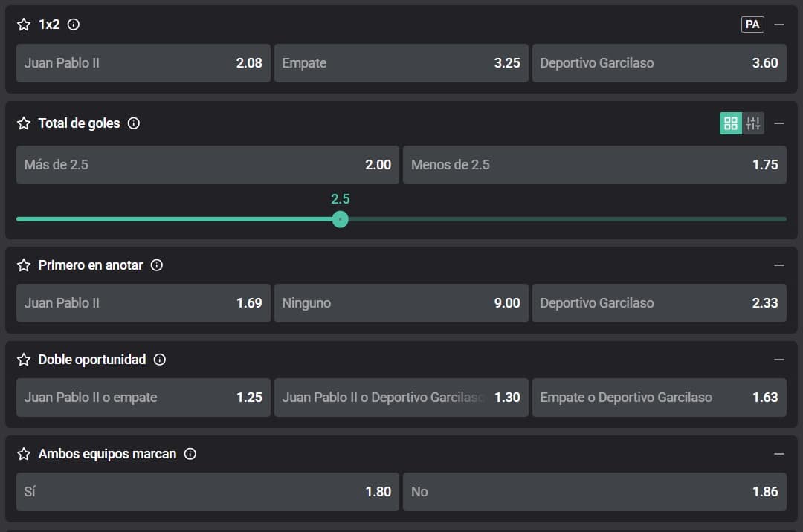Star the Total de goles market
Image resolution: width=803 pixels, height=532 pixels.
point(24,123)
